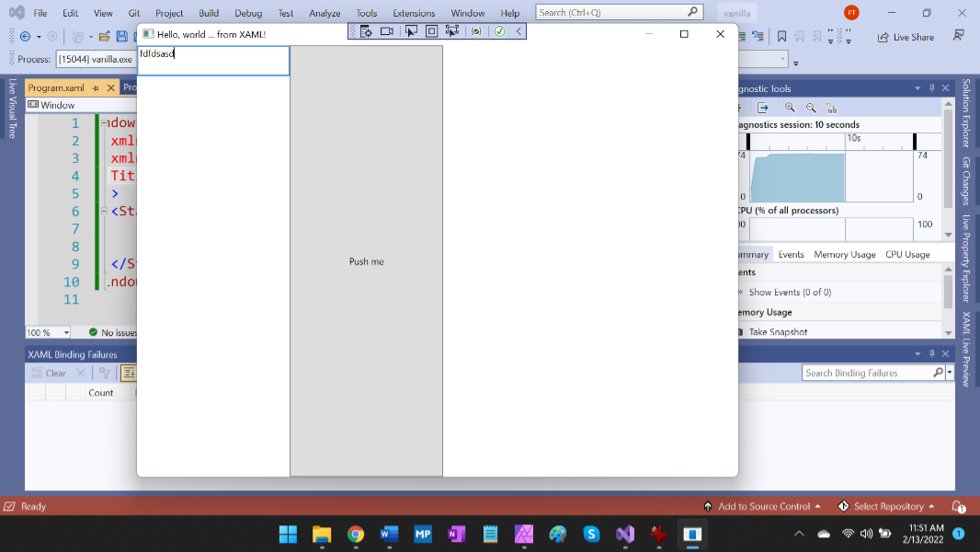Click the Live Share button
Image resolution: width=980 pixels, height=552 pixels.
tap(906, 37)
